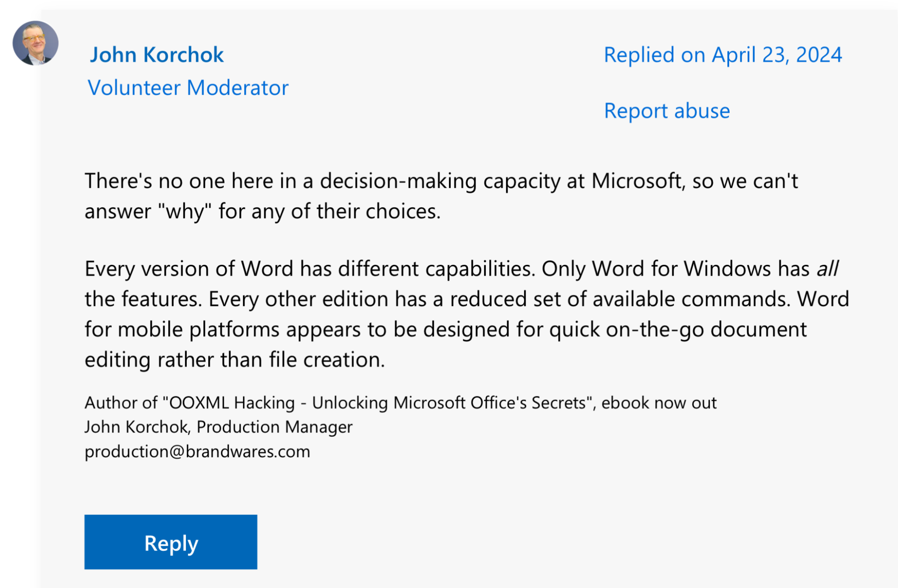Click the "John Korchok, Production Manager" signature line
898x588 pixels.
(x=218, y=427)
